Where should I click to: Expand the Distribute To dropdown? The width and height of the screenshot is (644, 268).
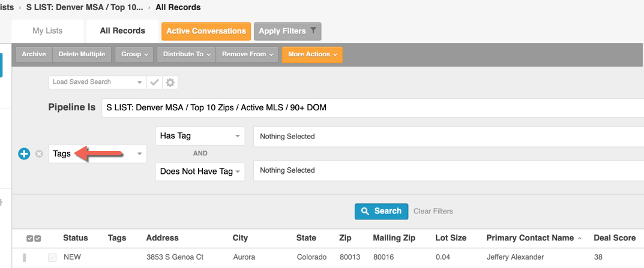tap(187, 54)
